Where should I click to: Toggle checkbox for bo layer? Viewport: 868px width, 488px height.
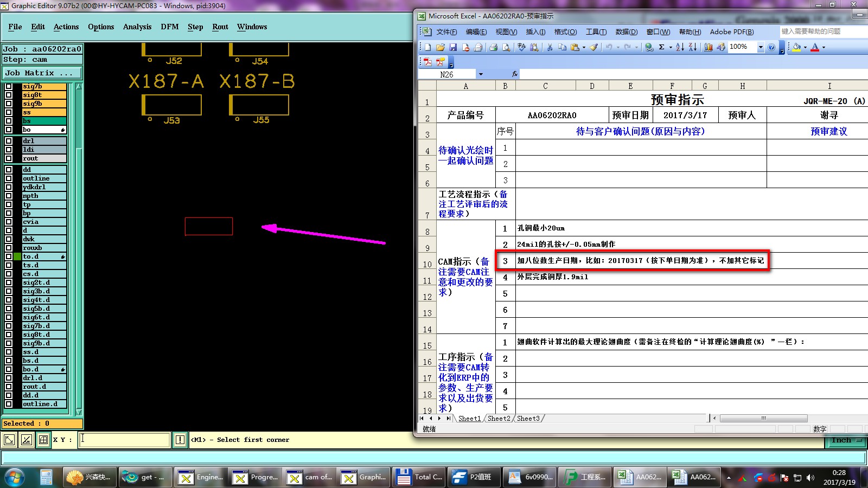[9, 130]
